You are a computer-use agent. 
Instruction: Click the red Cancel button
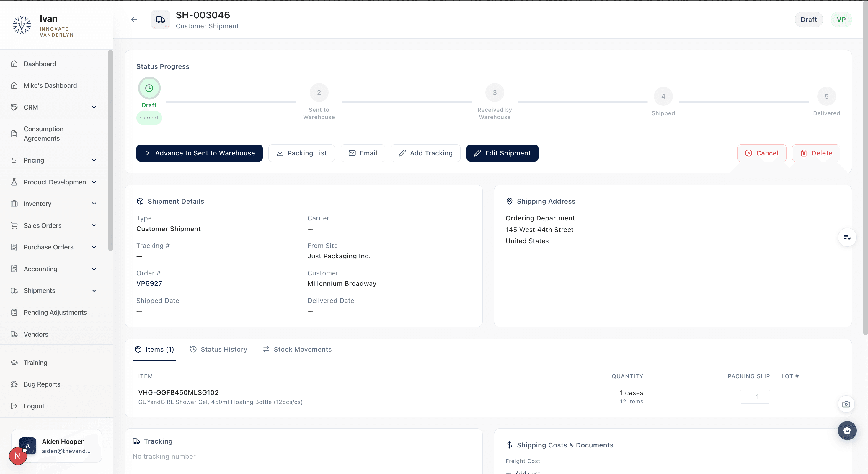point(761,153)
